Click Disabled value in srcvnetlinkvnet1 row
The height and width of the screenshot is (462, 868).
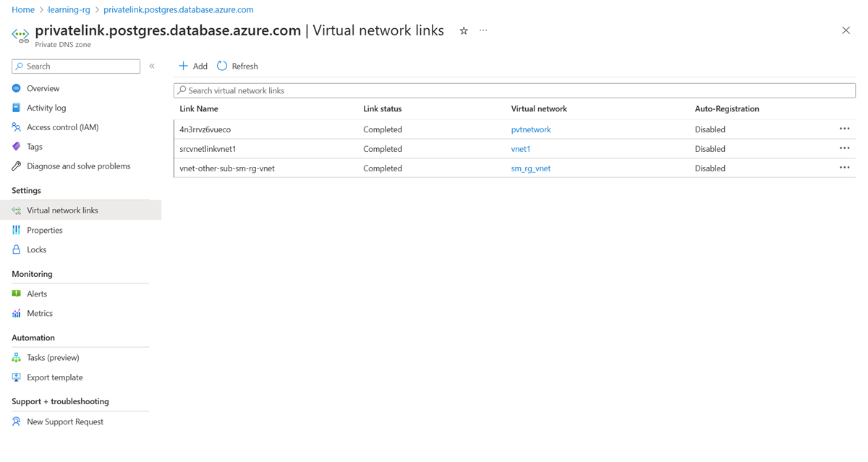[x=710, y=149]
